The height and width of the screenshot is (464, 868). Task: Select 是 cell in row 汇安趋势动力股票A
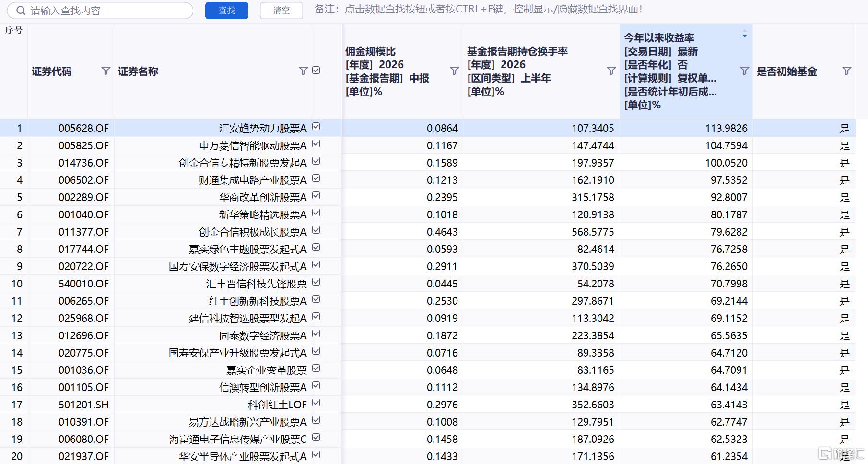[845, 129]
